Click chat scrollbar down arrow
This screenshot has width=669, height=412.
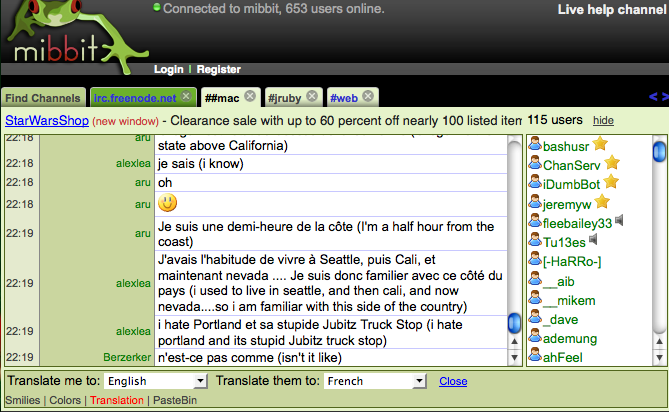515,357
